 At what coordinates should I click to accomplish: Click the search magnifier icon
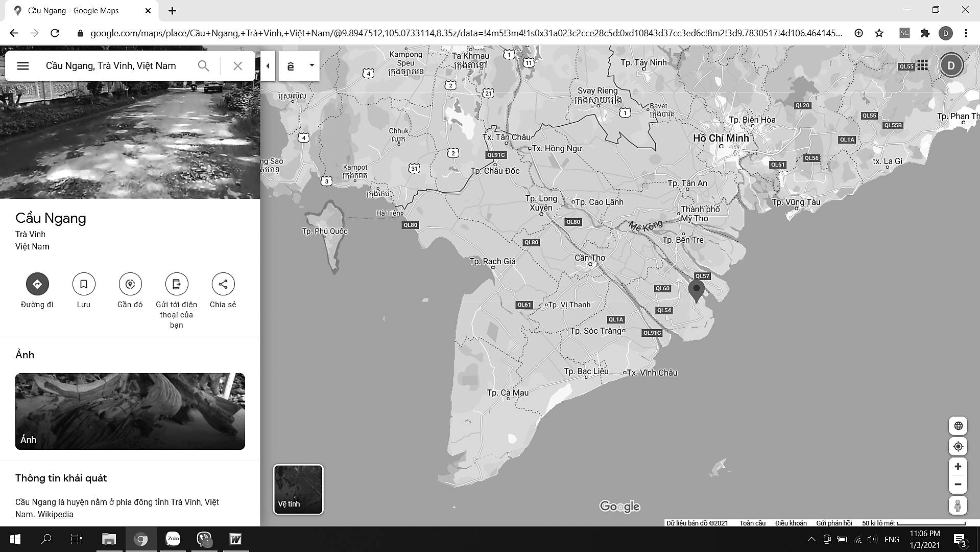[x=203, y=66]
